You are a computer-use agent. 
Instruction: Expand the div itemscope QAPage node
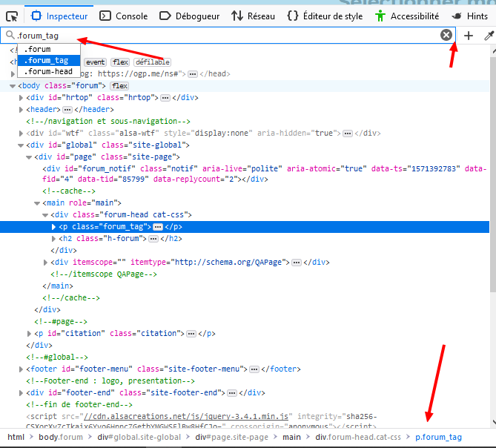pyautogui.click(x=45, y=263)
